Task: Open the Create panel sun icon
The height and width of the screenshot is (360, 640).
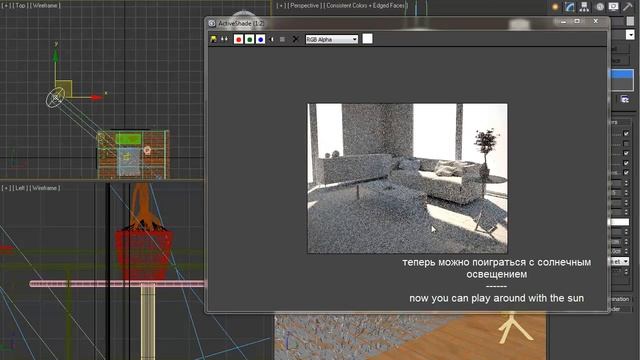Action: [x=555, y=7]
